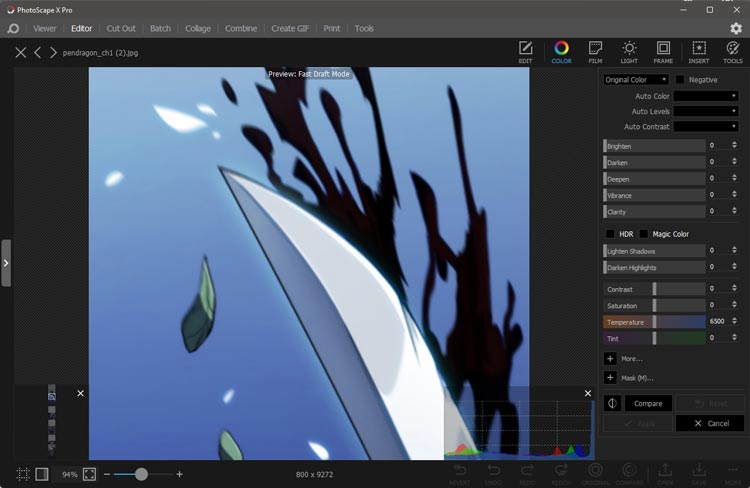The image size is (750, 488).
Task: Go to previous image arrow
Action: tap(37, 53)
